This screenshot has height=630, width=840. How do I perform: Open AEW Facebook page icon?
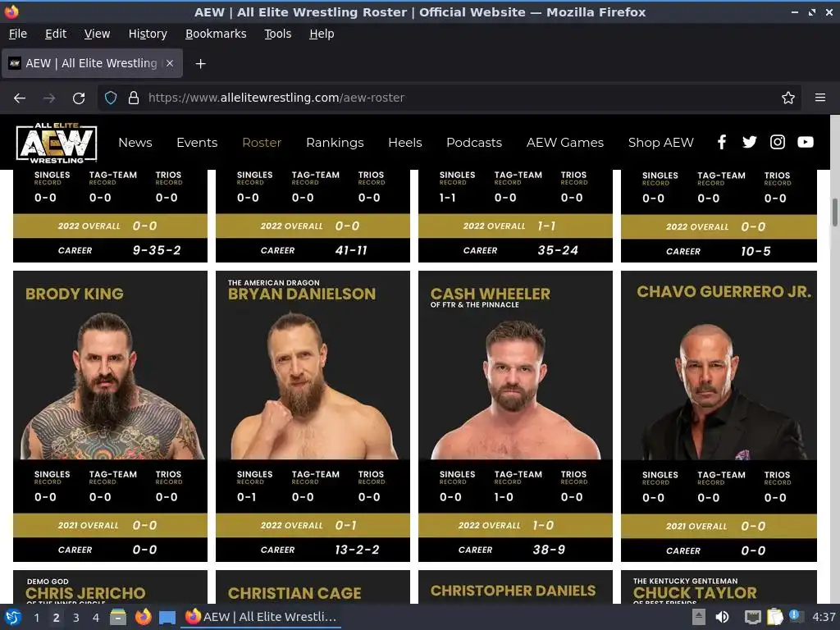(x=722, y=142)
